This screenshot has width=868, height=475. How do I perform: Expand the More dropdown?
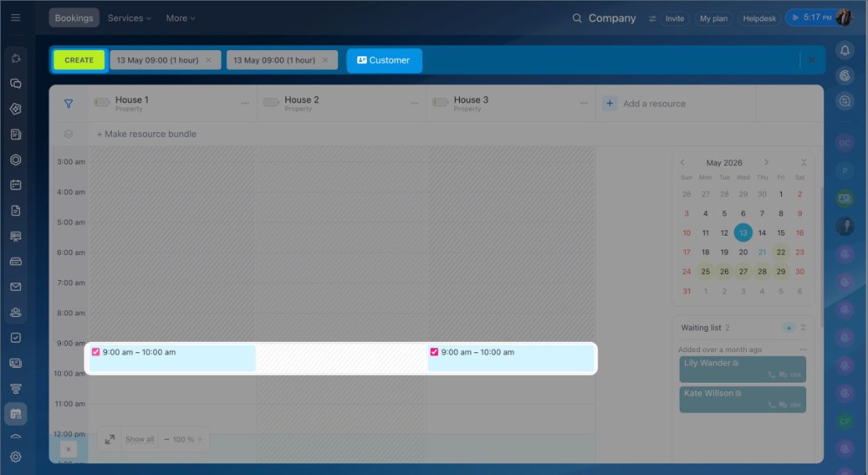coord(181,18)
